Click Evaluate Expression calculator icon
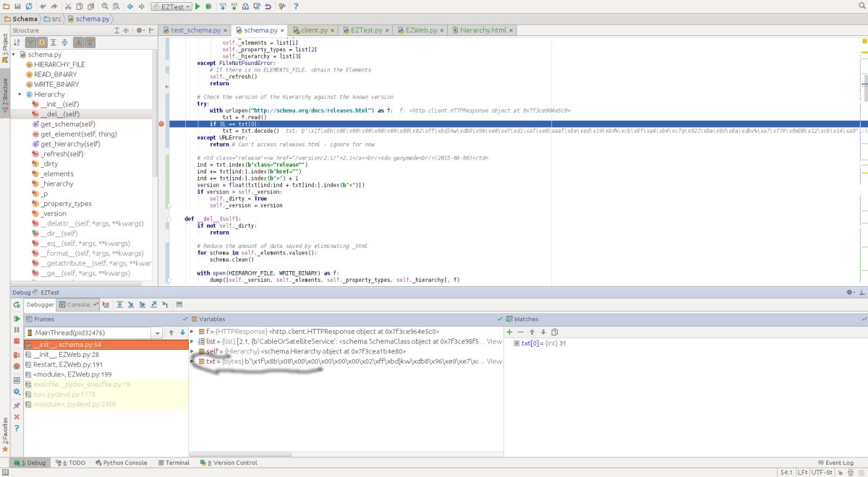Image resolution: width=868 pixels, height=477 pixels. 179,304
